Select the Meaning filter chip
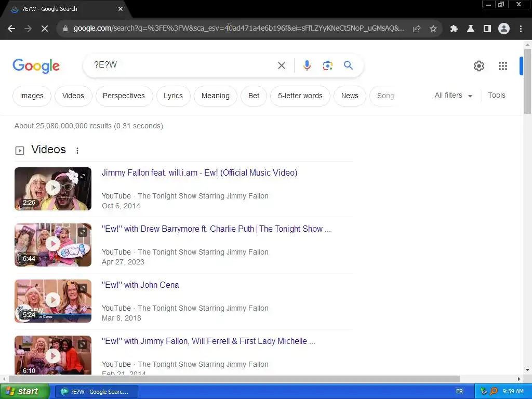The width and height of the screenshot is (532, 399). [x=216, y=96]
